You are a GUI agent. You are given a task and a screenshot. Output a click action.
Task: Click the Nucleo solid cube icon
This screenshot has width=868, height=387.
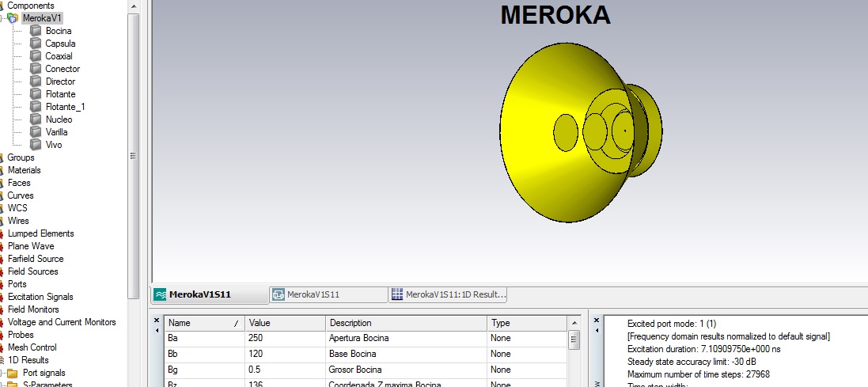(x=36, y=119)
